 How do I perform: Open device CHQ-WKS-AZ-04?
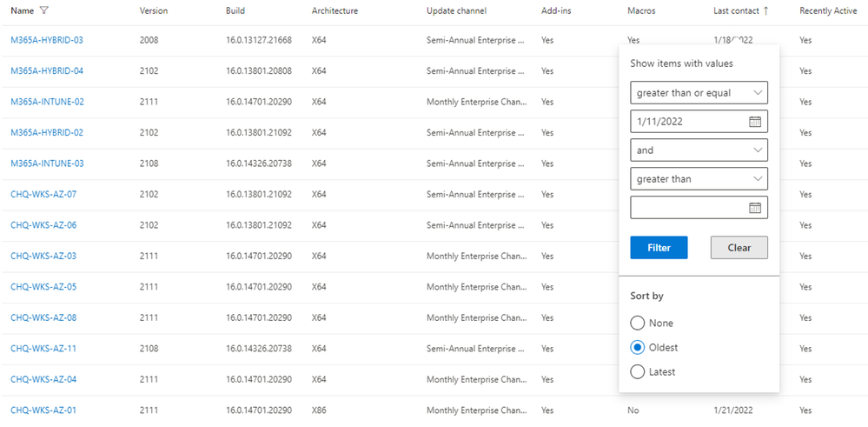[x=43, y=379]
